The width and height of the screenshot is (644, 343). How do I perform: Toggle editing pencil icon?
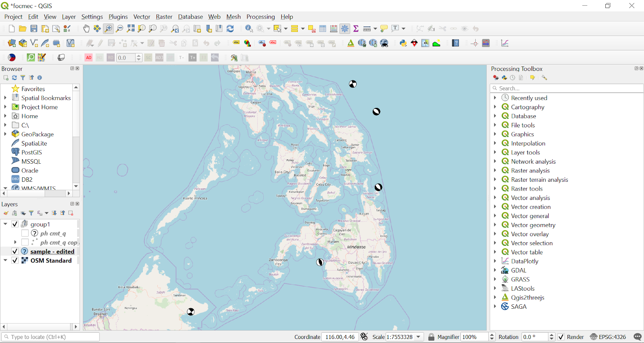coord(101,43)
